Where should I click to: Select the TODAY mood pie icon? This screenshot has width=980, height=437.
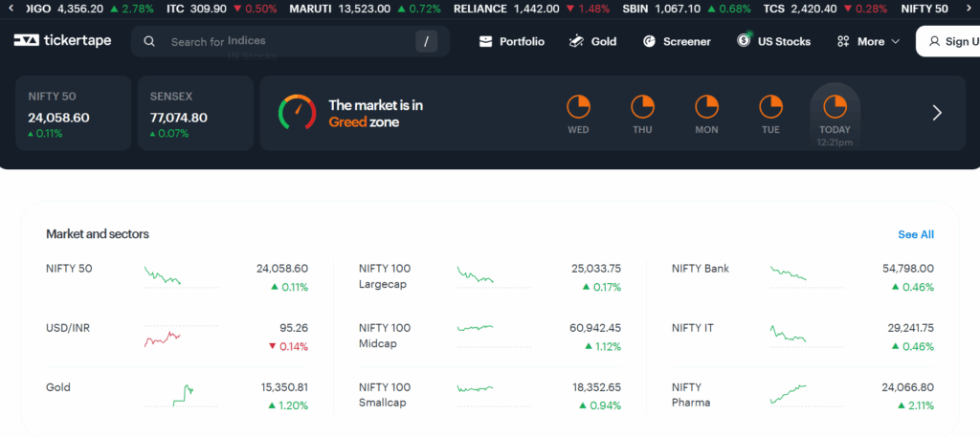pos(835,107)
